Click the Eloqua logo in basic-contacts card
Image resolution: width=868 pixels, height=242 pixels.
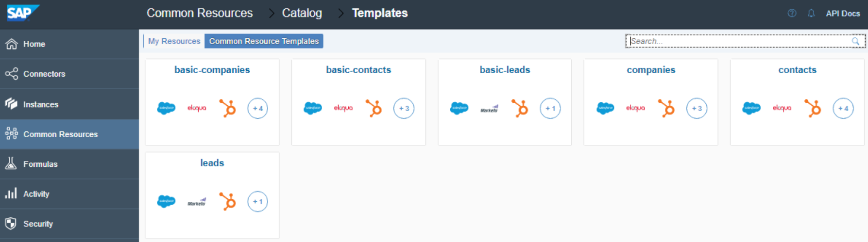pos(343,108)
